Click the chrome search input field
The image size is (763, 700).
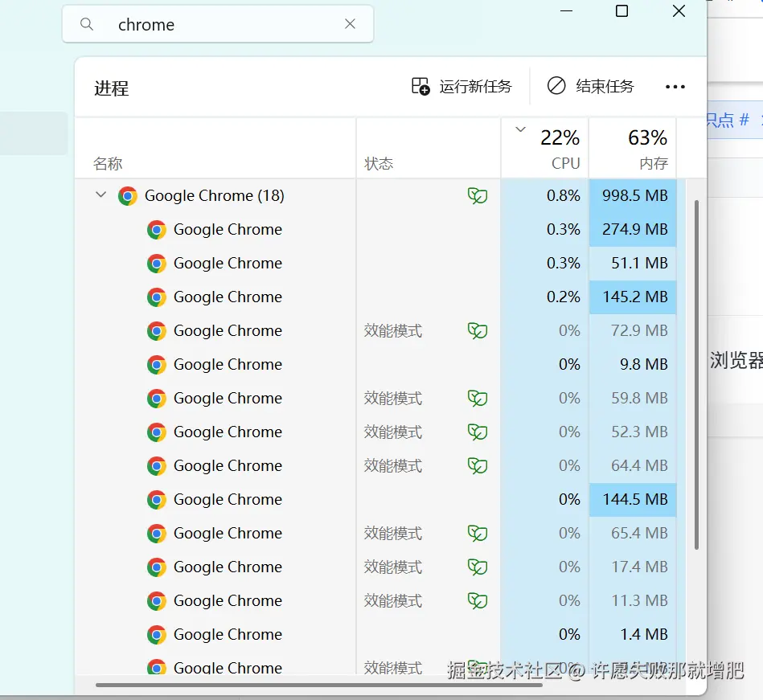point(218,24)
